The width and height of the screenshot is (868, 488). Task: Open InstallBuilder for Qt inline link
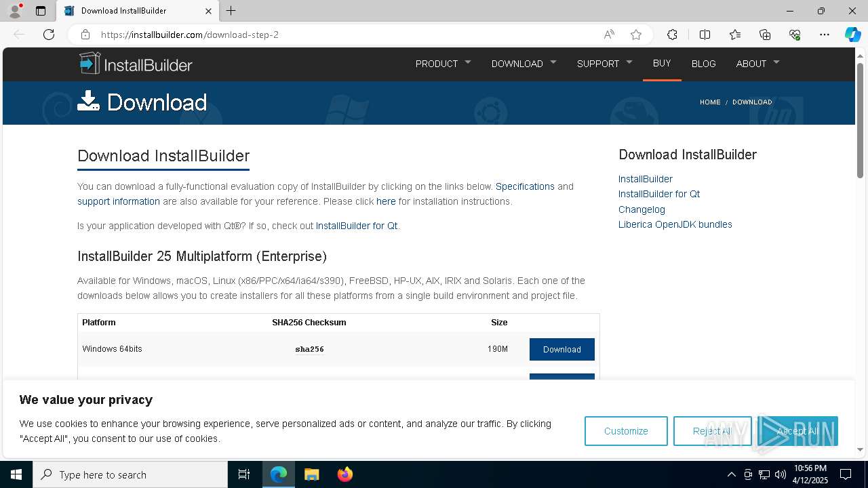(x=357, y=226)
